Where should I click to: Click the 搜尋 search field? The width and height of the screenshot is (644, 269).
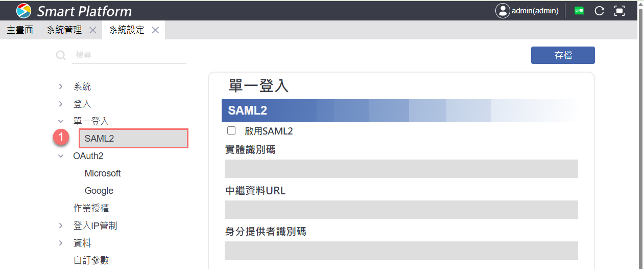129,55
